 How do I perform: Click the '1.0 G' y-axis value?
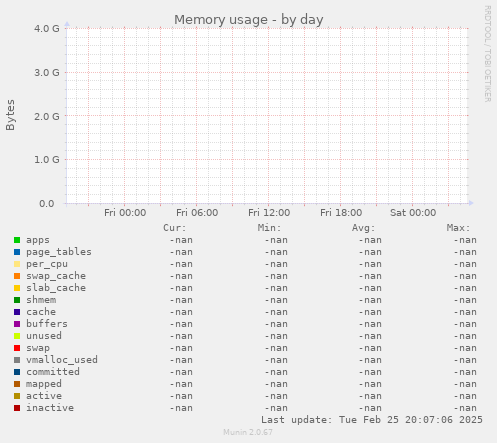click(x=47, y=160)
